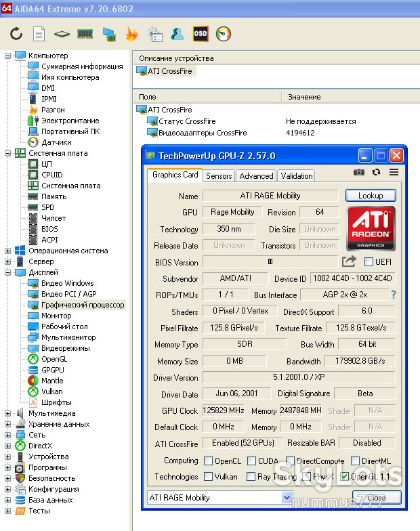
Task: Expand the Мультимедиа tree node
Action: pos(8,413)
